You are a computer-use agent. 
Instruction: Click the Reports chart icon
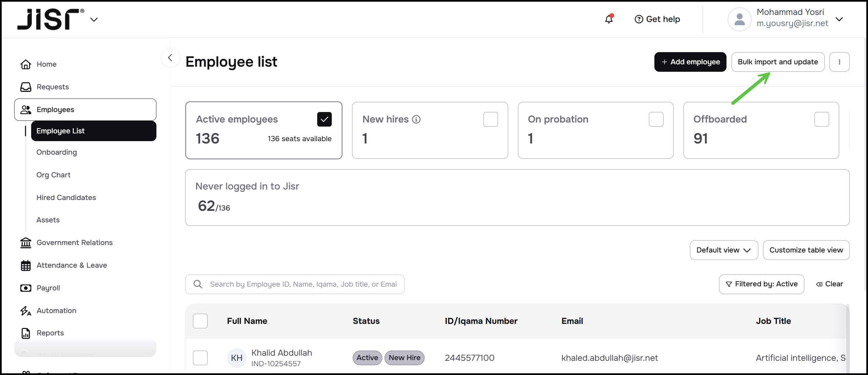pyautogui.click(x=26, y=333)
